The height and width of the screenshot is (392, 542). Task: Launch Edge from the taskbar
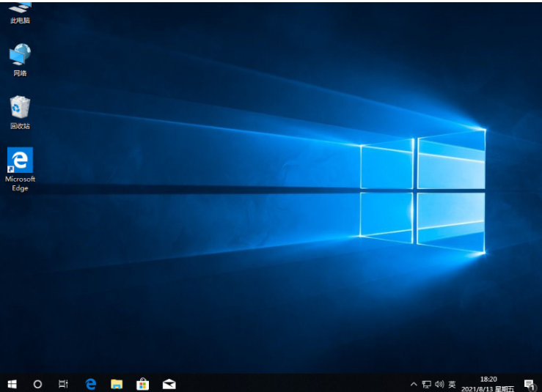[90, 383]
